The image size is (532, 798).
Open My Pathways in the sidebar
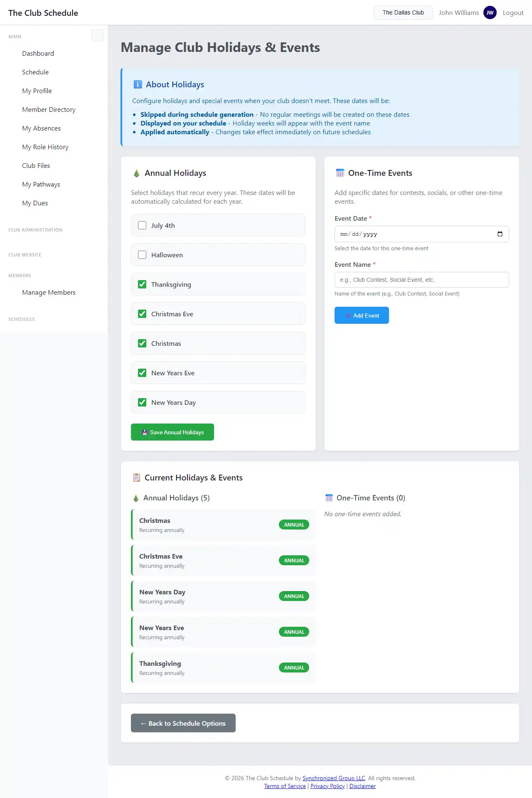click(41, 184)
